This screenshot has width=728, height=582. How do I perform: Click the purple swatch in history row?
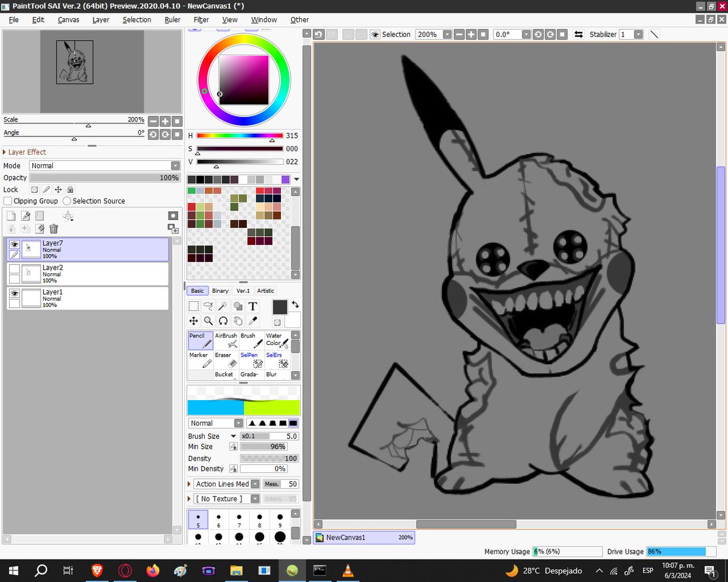tap(285, 179)
